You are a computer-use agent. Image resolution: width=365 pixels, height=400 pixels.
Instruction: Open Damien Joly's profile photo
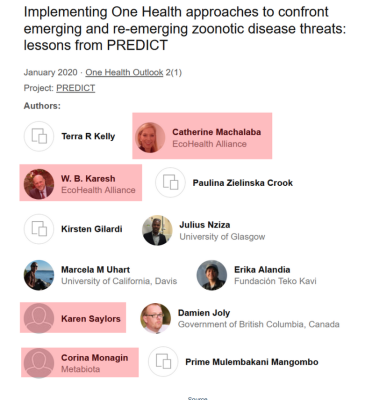click(156, 318)
